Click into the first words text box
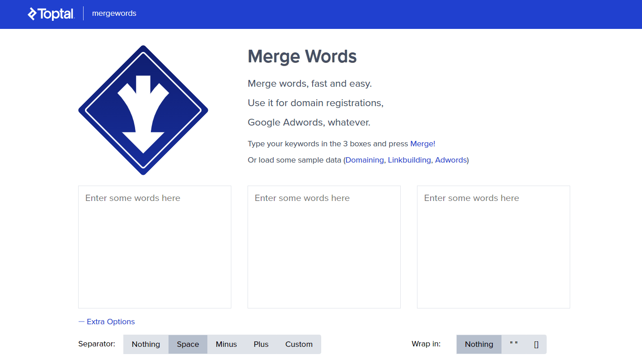The height and width of the screenshot is (364, 642). click(155, 247)
